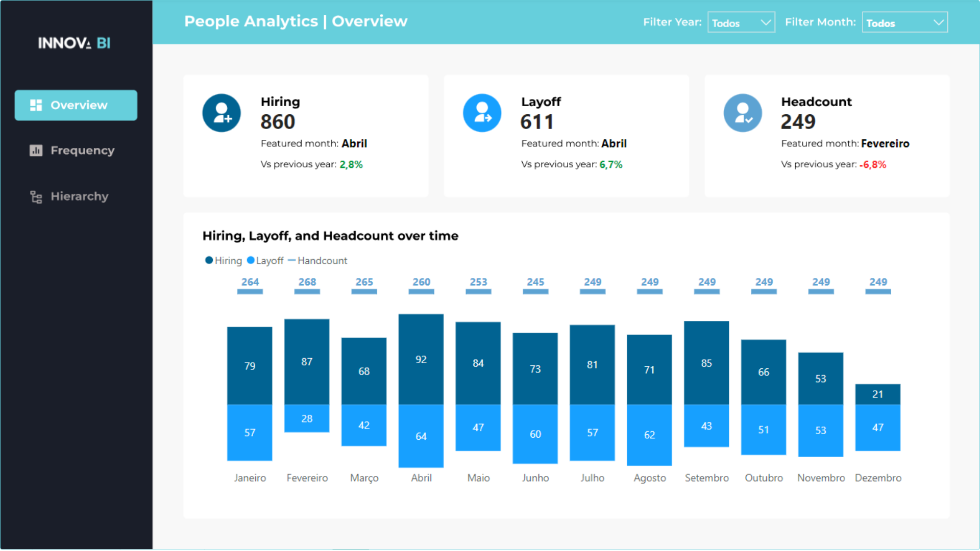Go to the Hierarchy section

click(x=80, y=196)
